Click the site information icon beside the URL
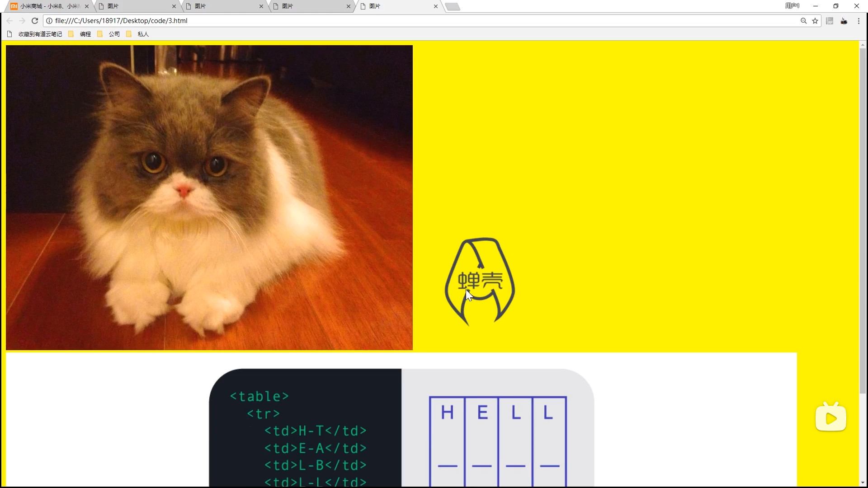The image size is (868, 488). click(49, 21)
